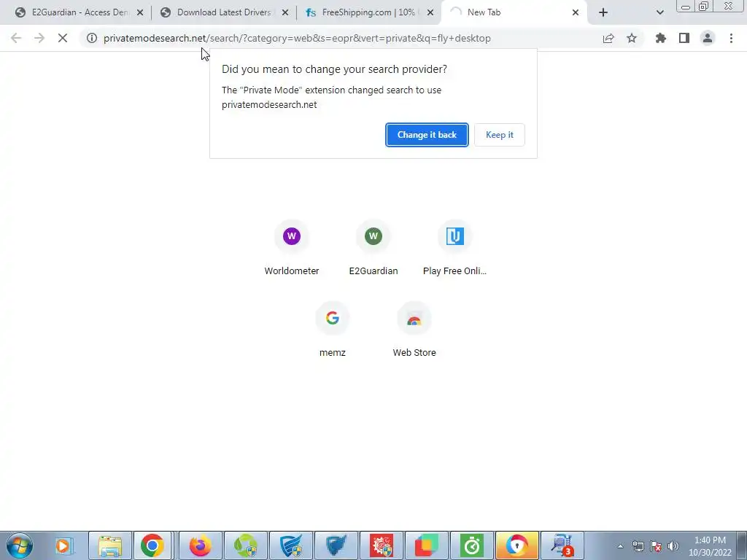Viewport: 747px width, 560px height.
Task: Open the E2Guardian shortcut tile
Action: (x=373, y=248)
